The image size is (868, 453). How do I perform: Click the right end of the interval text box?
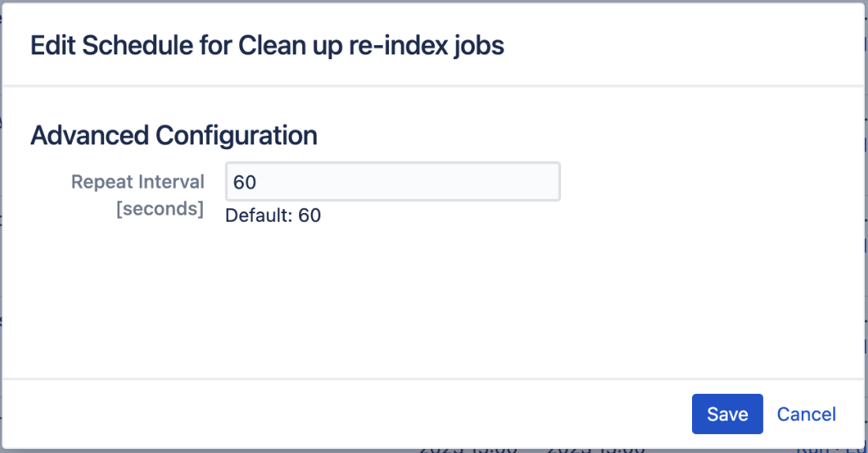point(548,182)
